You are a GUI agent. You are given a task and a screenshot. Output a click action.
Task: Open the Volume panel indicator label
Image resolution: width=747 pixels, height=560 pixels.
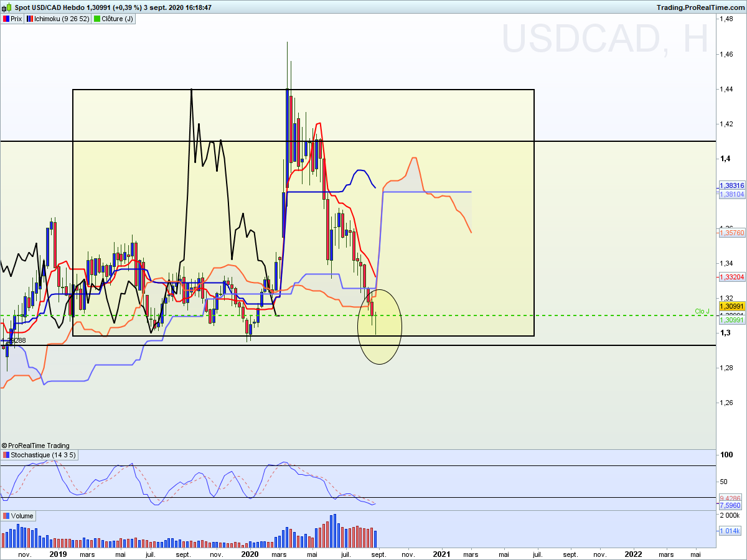tap(18, 516)
